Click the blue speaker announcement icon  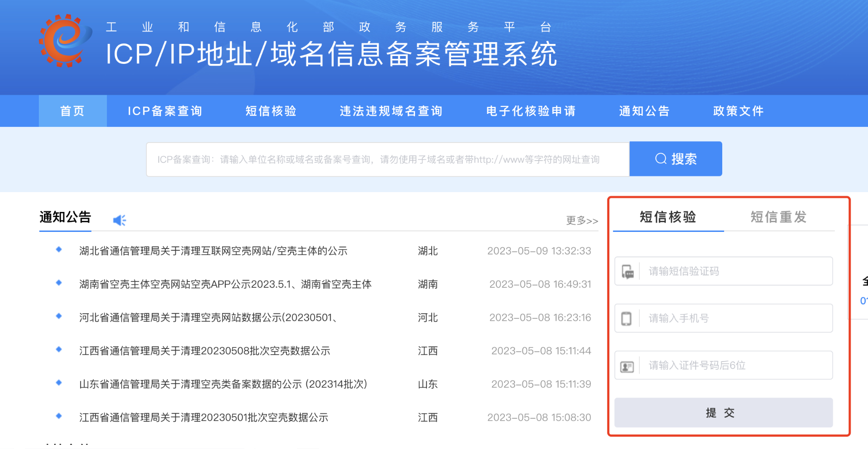pyautogui.click(x=119, y=220)
